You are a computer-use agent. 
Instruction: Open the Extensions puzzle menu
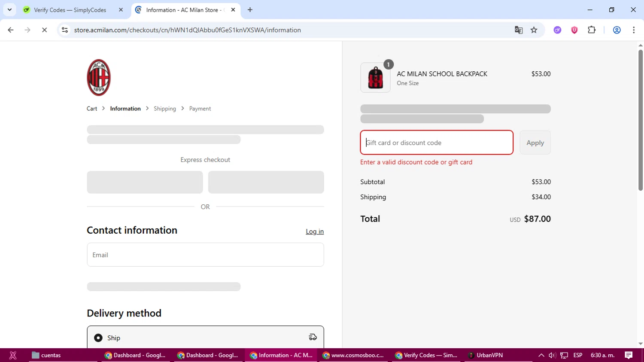pyautogui.click(x=592, y=30)
